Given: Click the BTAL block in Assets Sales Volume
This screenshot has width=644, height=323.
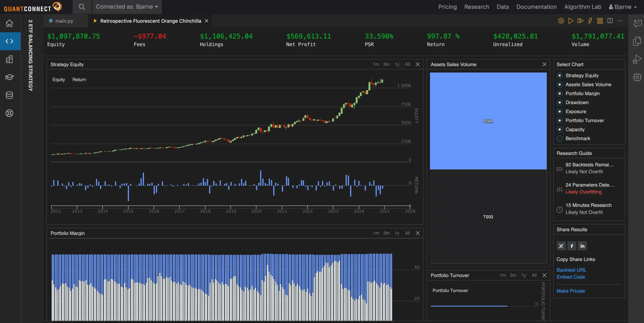Looking at the screenshot, I should coord(488,121).
